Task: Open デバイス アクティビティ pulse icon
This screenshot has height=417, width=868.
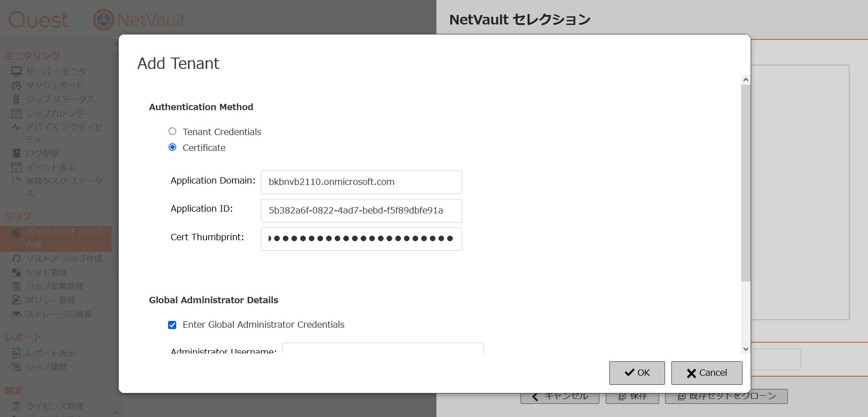Action: tap(16, 127)
